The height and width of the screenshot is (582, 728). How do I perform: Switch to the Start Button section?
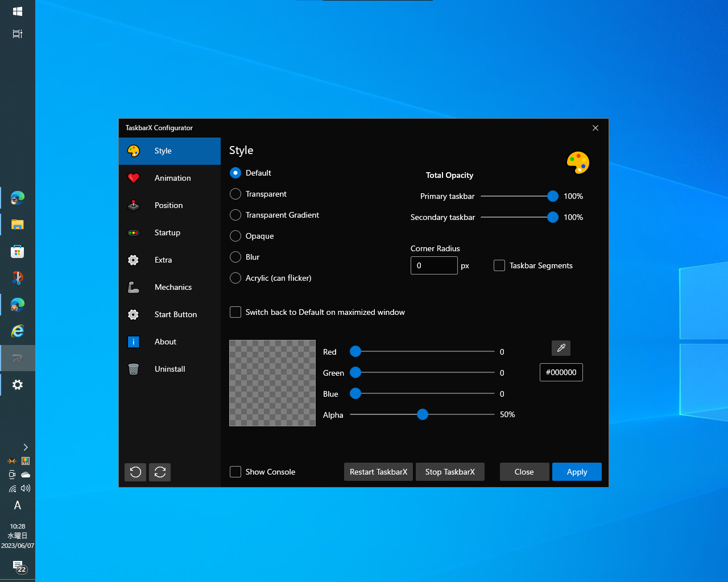click(x=169, y=314)
